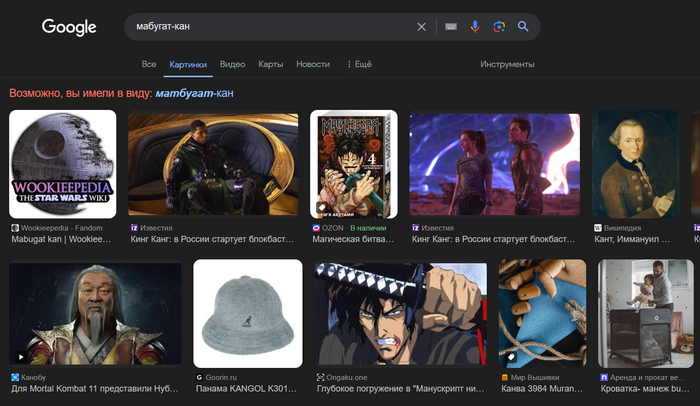700x406 pixels.
Task: Open the gray KANGOL bucket hat image
Action: (x=248, y=313)
